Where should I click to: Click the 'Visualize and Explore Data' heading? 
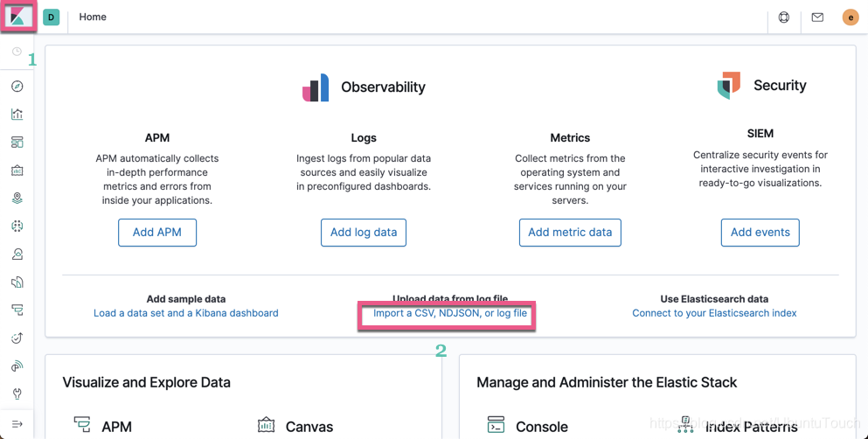(146, 382)
